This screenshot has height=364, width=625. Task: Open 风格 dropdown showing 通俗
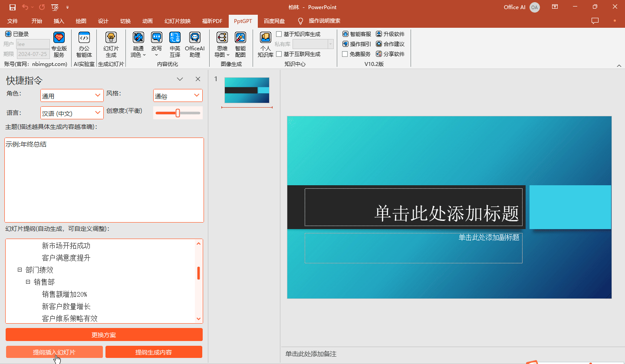click(x=178, y=95)
